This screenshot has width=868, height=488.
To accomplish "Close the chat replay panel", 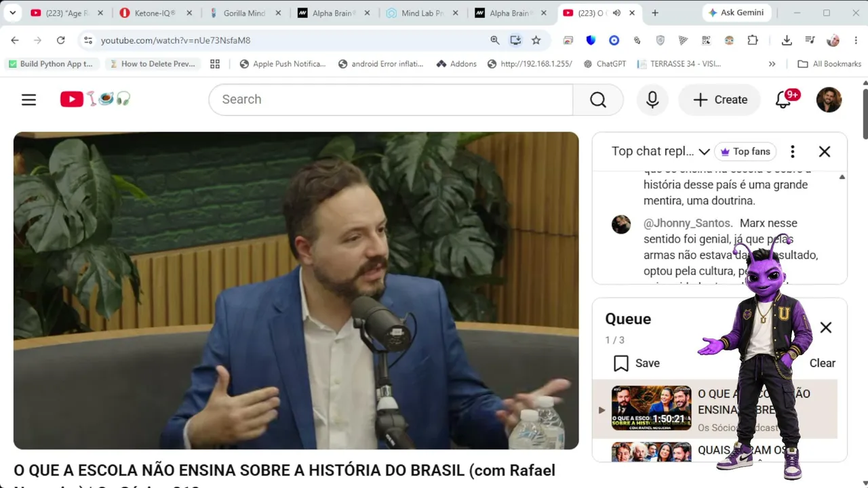I will pyautogui.click(x=825, y=152).
